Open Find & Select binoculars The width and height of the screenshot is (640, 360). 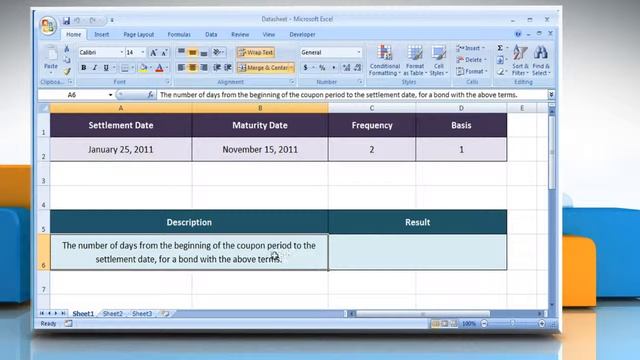click(x=541, y=60)
